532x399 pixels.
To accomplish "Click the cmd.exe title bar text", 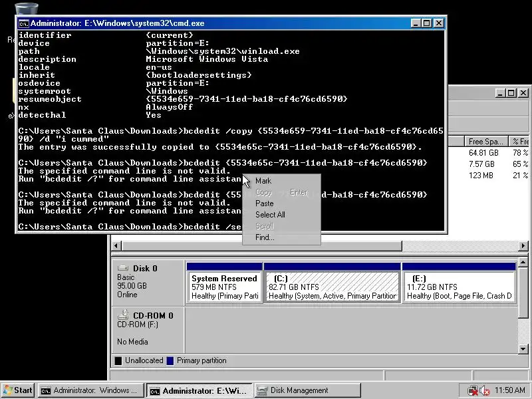I will (x=118, y=23).
